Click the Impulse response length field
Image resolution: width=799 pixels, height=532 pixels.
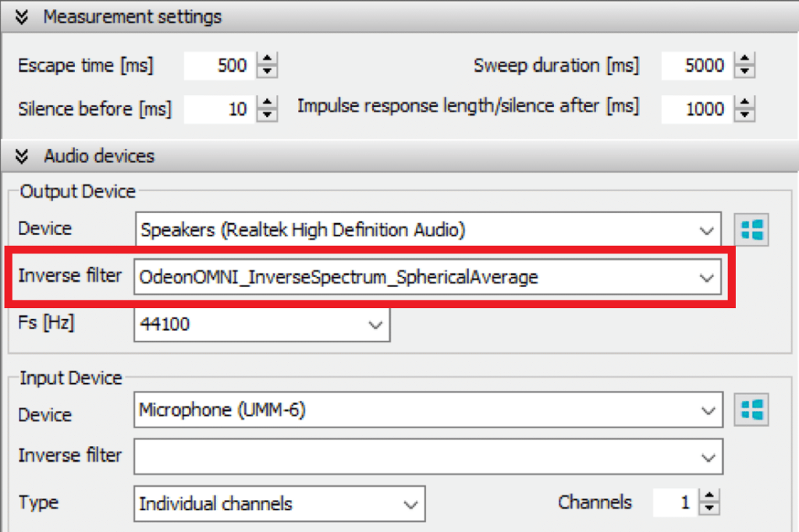[x=696, y=109]
